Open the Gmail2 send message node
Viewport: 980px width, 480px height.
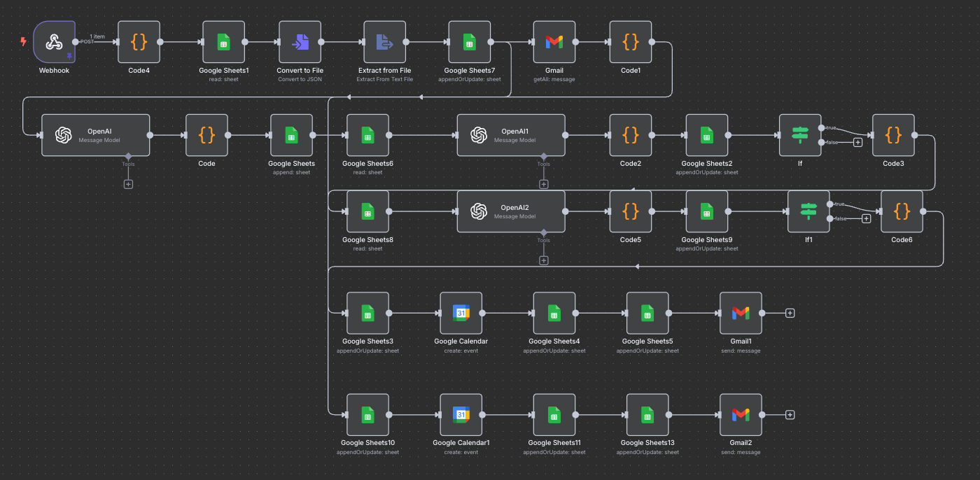741,415
